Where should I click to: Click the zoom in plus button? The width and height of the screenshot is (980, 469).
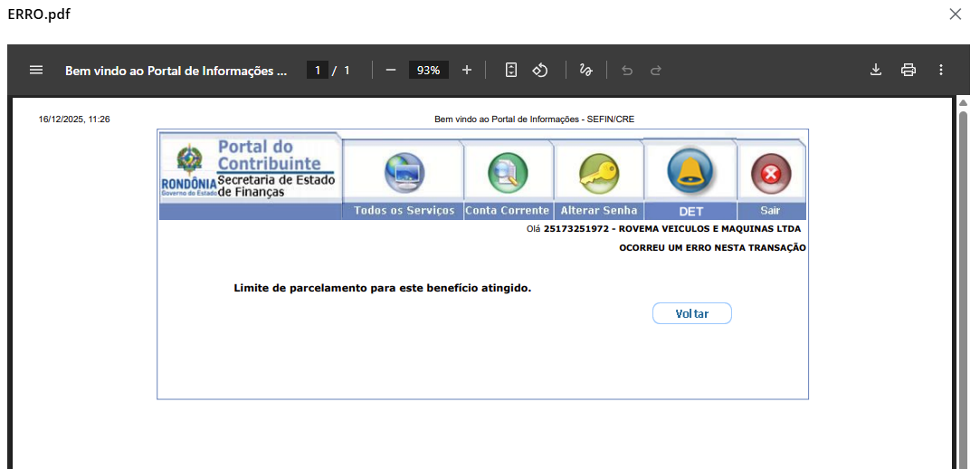pos(467,70)
